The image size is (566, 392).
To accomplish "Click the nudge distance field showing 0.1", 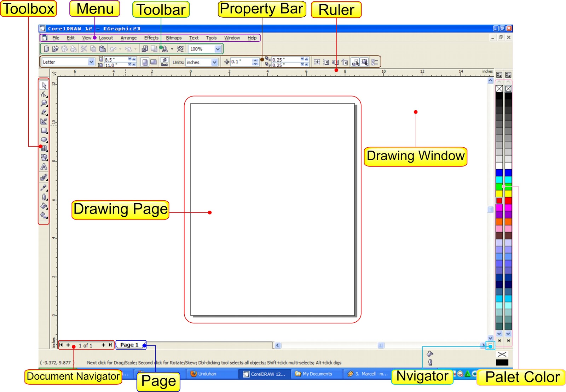I will coord(242,62).
